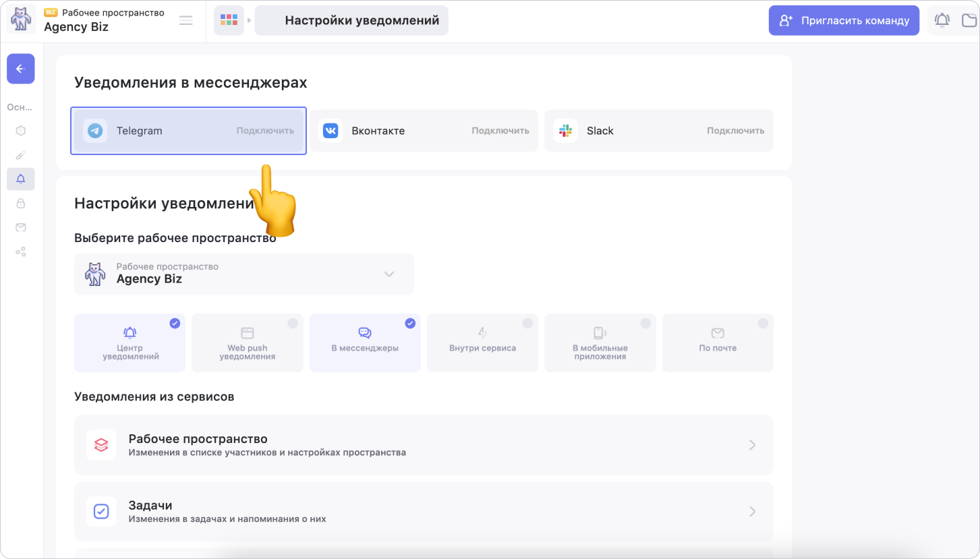The height and width of the screenshot is (559, 980).
Task: Open the hamburger menu near workspace name
Action: [185, 20]
